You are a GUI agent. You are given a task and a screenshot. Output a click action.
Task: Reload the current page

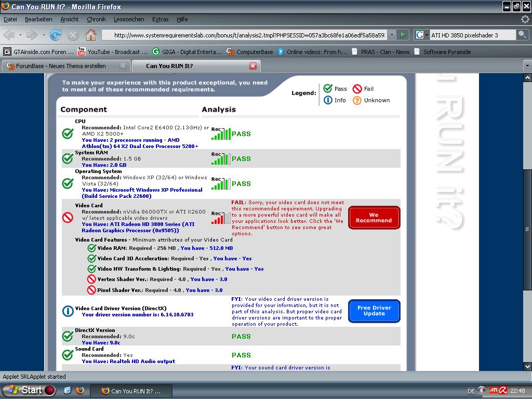[x=56, y=35]
